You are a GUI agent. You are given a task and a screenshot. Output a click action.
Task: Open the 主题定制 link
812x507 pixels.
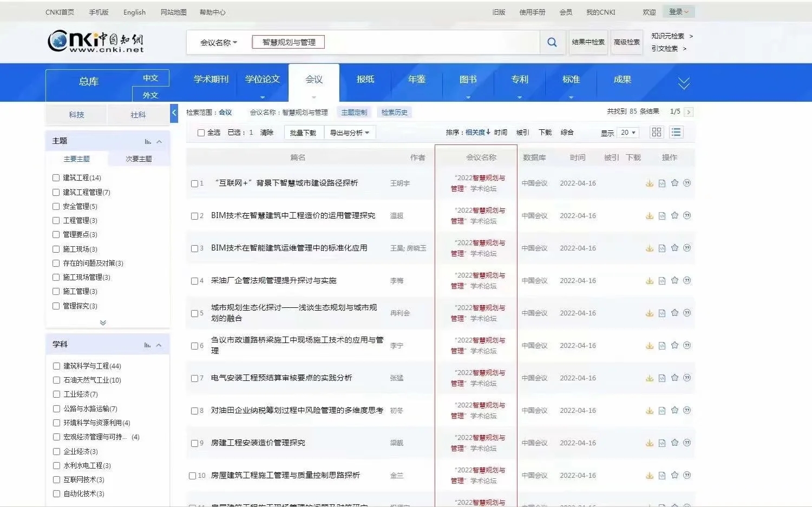354,113
